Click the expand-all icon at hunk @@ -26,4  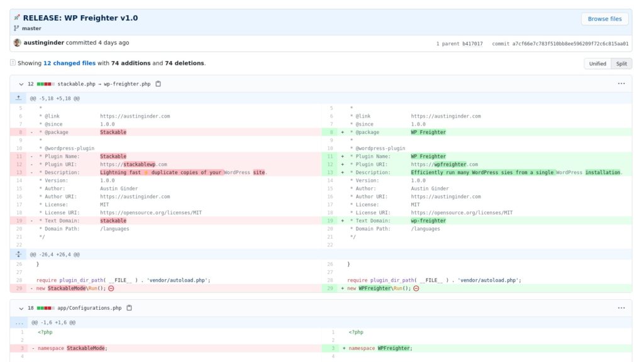pos(19,255)
